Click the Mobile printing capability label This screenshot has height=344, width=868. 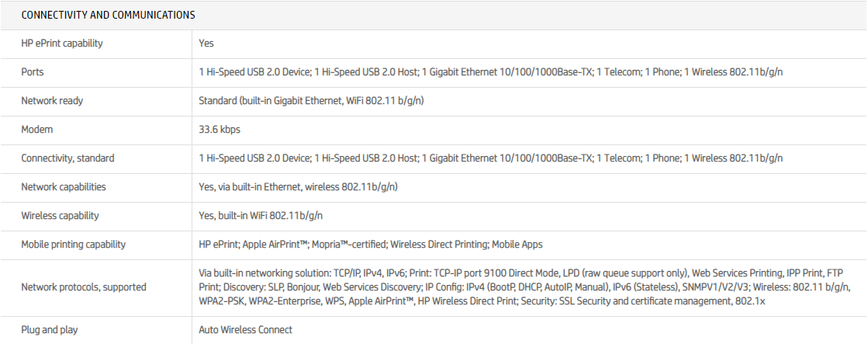73,245
